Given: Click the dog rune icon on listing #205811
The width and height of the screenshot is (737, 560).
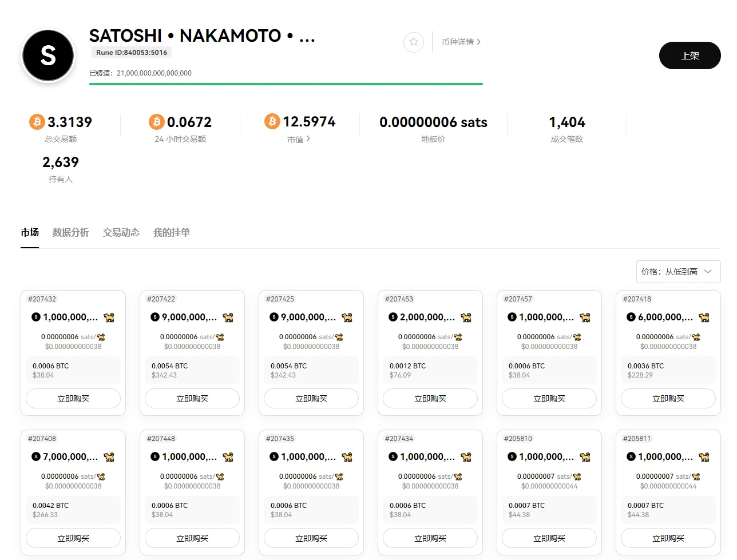Looking at the screenshot, I should (x=704, y=457).
